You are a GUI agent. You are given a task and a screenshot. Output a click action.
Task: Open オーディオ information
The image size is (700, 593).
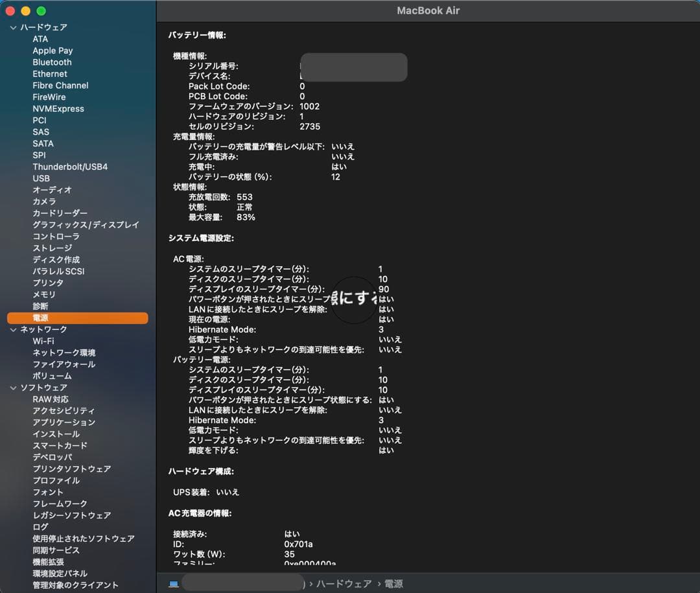pyautogui.click(x=52, y=191)
